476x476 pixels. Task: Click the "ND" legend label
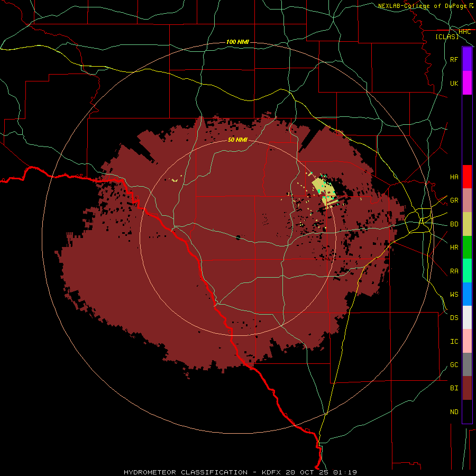pyautogui.click(x=454, y=411)
